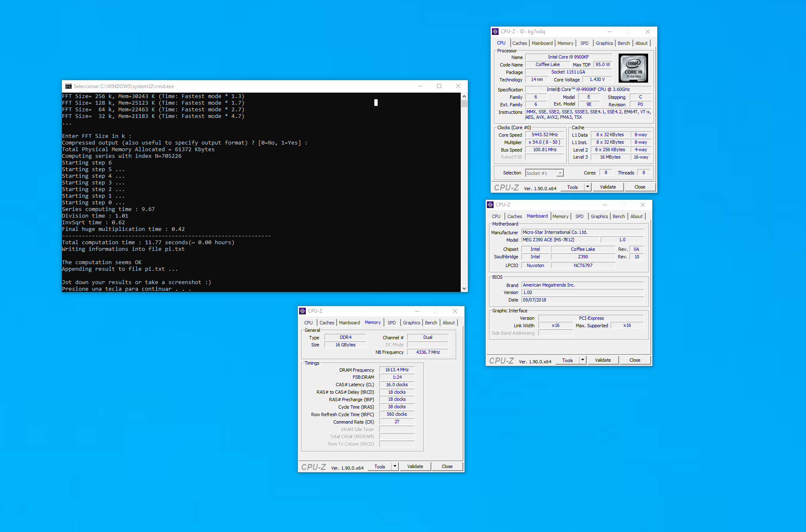Minimize the CPU-Z Memory window
806x532 pixels.
[417, 311]
